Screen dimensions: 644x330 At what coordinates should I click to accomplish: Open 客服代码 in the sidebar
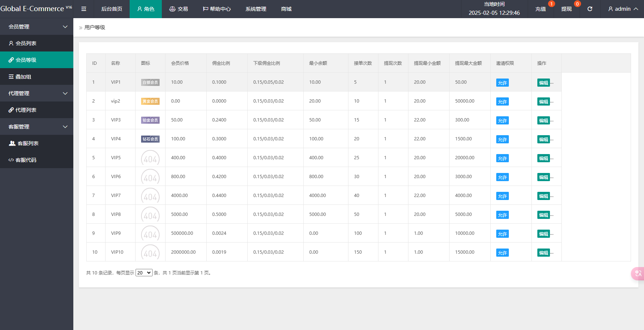(x=26, y=160)
